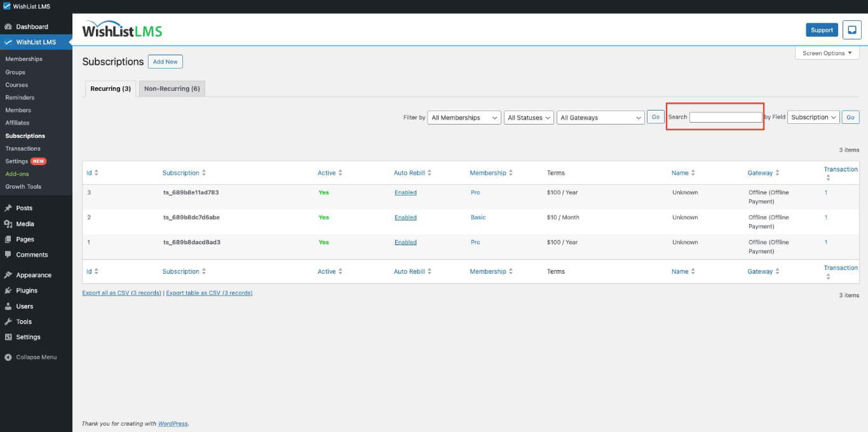Viewport: 868px width, 432px height.
Task: Expand the Screen Options panel
Action: [x=827, y=53]
